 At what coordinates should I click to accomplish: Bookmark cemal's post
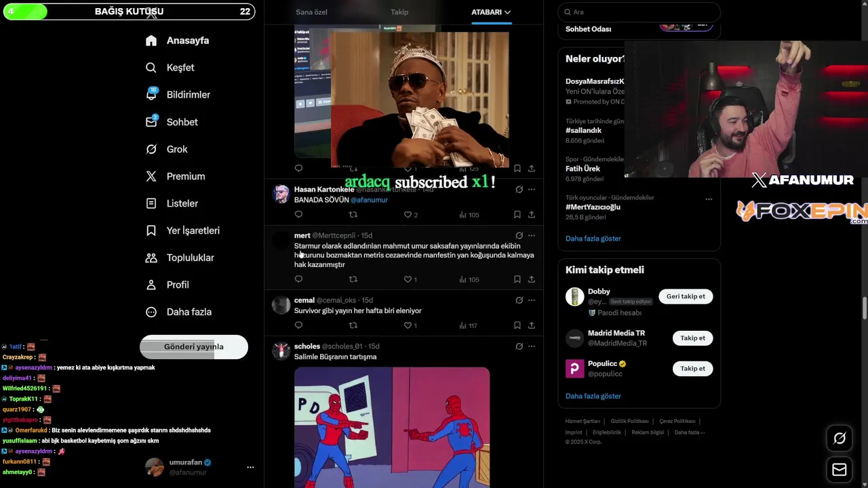pyautogui.click(x=517, y=325)
